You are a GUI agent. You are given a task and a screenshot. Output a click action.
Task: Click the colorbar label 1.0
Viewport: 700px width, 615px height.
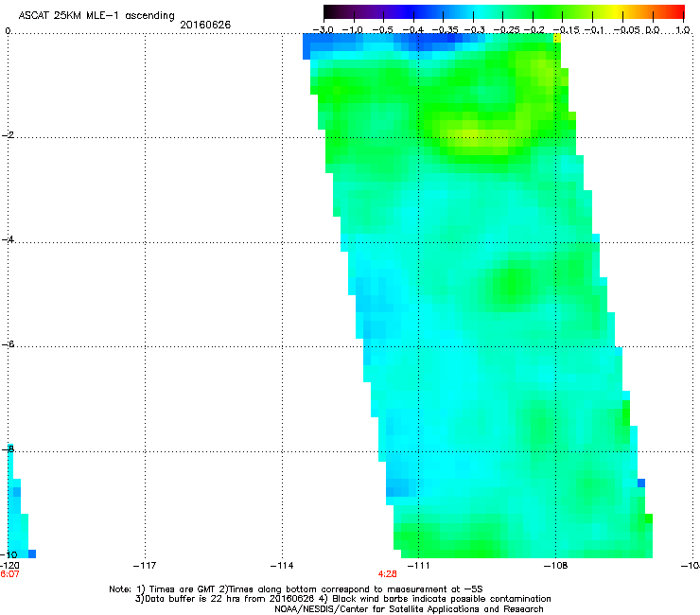(683, 30)
